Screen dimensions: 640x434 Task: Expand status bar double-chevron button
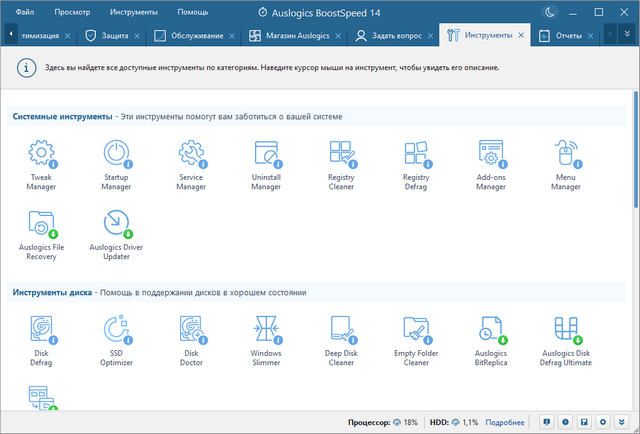pos(620,422)
